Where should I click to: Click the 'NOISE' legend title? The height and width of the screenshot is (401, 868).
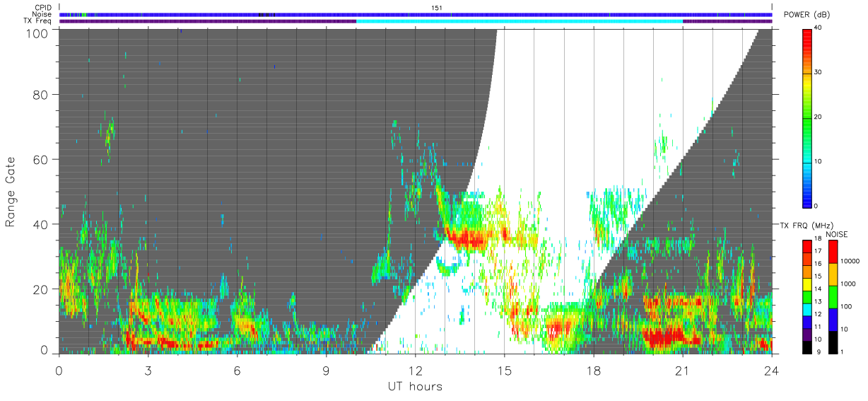(x=838, y=234)
